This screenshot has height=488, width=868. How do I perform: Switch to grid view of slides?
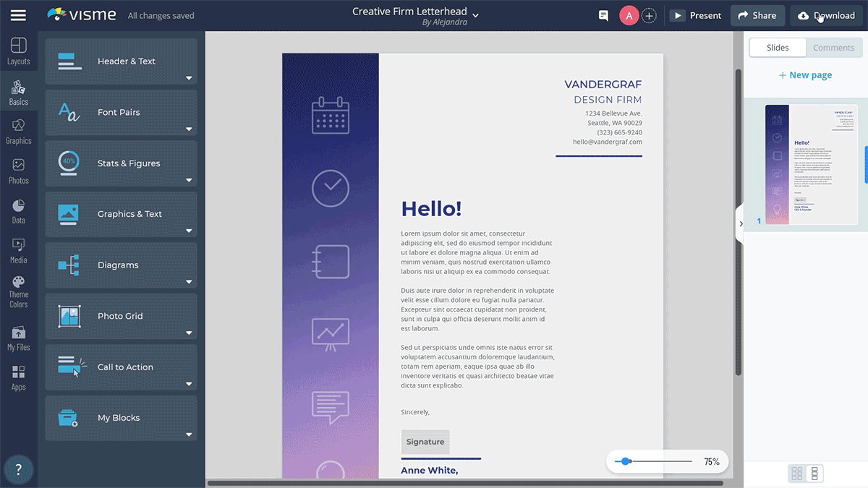coord(796,473)
